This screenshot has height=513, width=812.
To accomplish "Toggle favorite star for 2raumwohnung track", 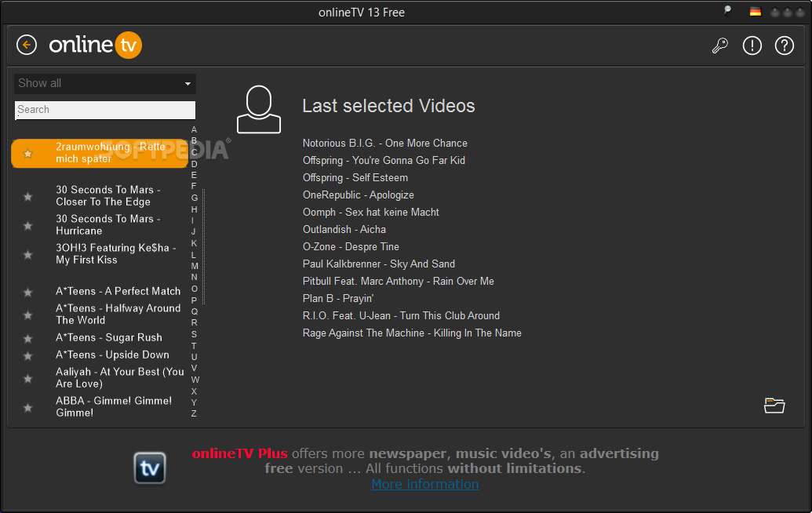I will click(28, 154).
